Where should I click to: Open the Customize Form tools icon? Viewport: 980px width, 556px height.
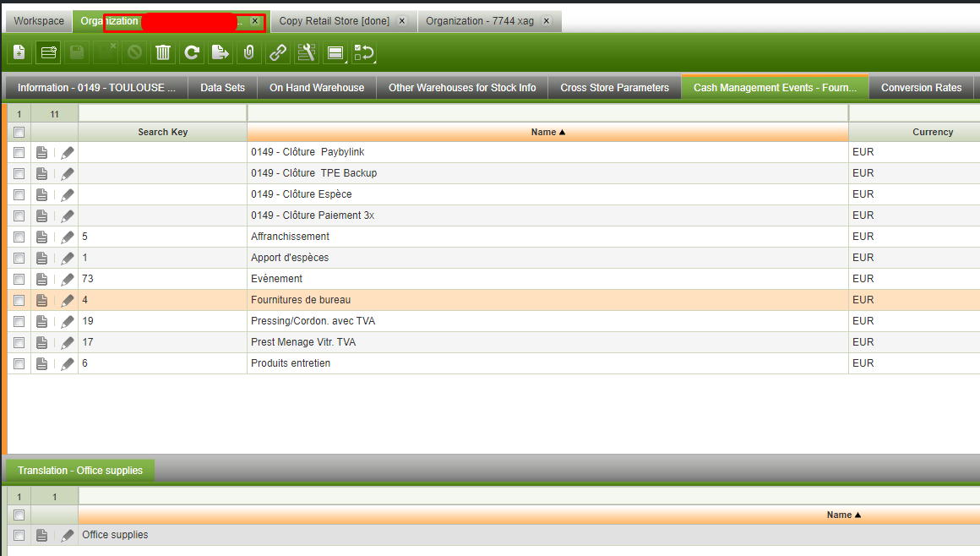pos(306,52)
